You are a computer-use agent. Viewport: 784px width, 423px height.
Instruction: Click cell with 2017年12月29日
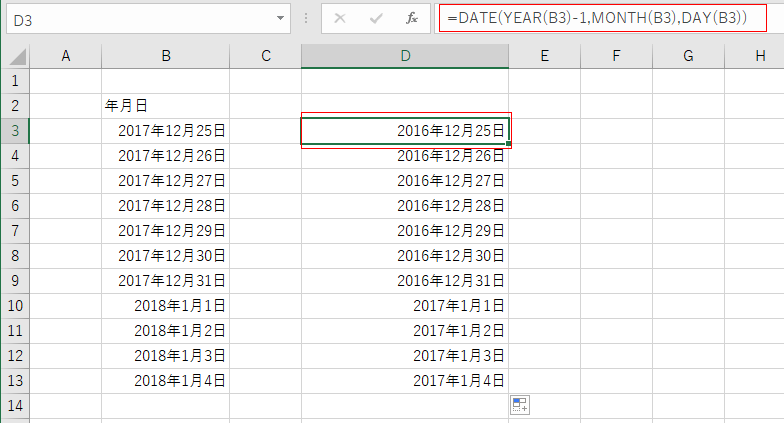(x=166, y=230)
